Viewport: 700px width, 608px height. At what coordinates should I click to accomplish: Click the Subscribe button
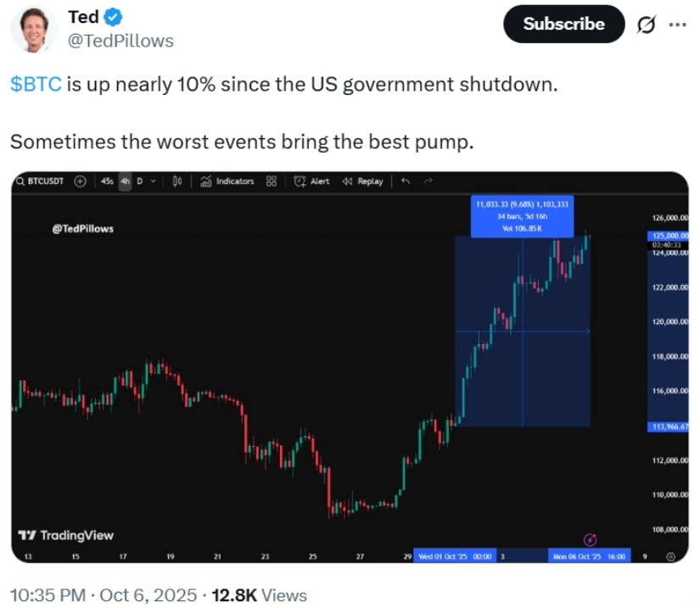pos(563,25)
